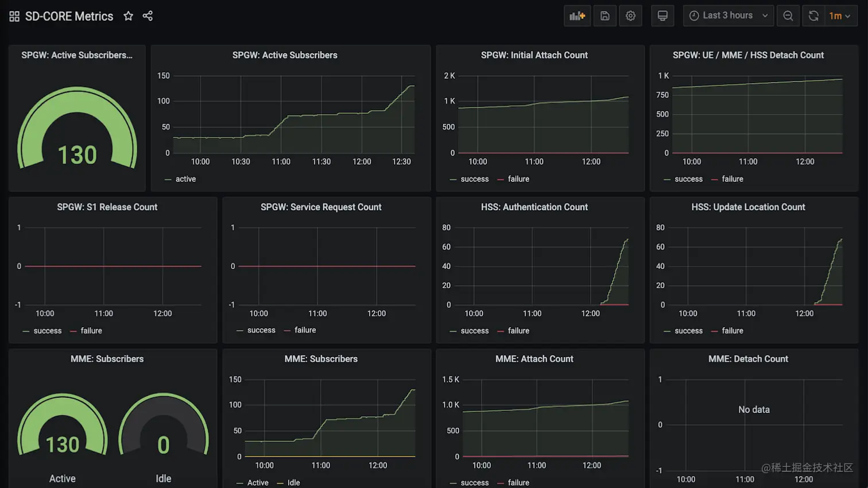Toggle 'success' series in the Initial Attach Count legend
The height and width of the screenshot is (488, 868).
[475, 179]
